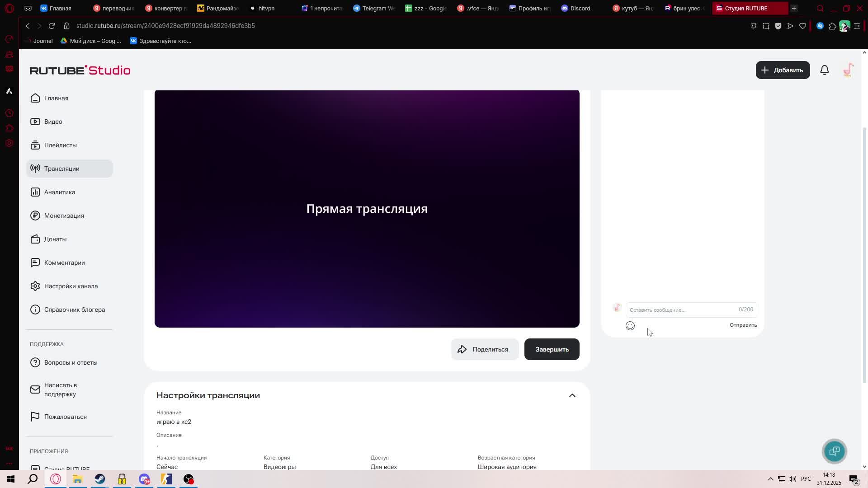The height and width of the screenshot is (488, 868).
Task: Click the user avatar in the header
Action: pyautogui.click(x=848, y=70)
